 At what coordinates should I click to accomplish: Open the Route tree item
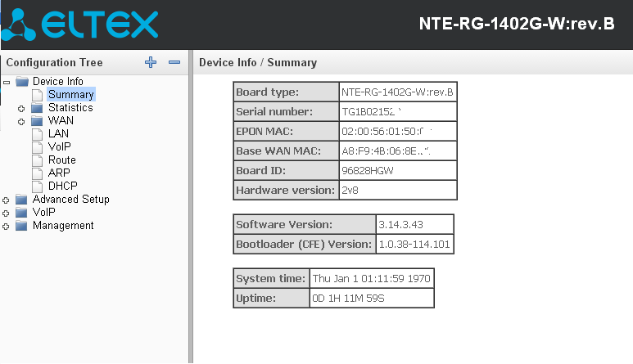click(61, 160)
